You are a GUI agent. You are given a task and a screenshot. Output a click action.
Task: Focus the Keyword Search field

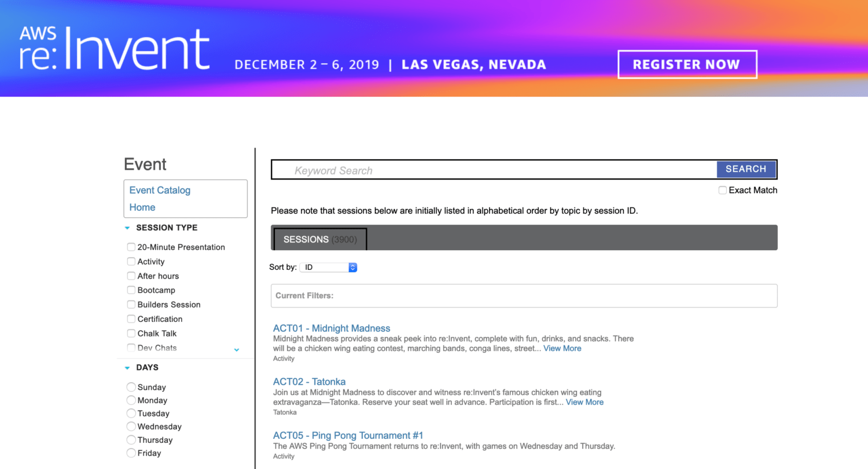[x=494, y=170]
